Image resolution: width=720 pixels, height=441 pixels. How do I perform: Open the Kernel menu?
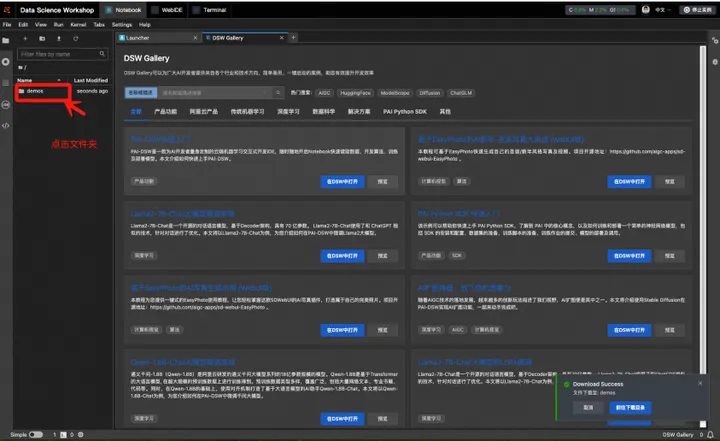pos(78,24)
